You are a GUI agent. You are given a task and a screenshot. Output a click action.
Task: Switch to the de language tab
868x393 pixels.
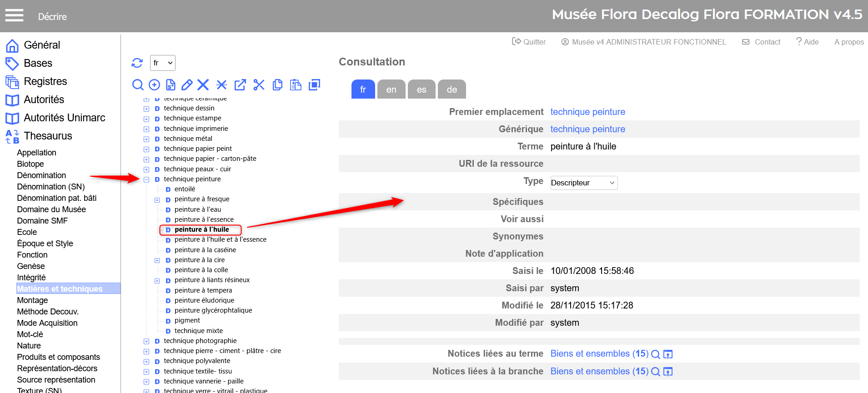click(452, 90)
